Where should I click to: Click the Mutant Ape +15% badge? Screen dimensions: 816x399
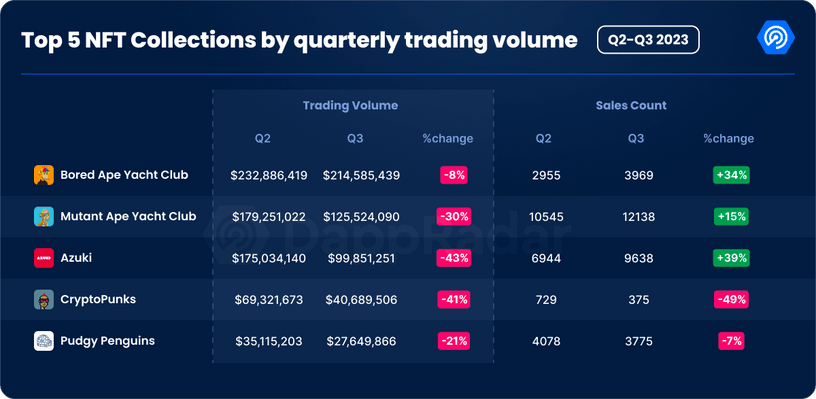click(x=731, y=216)
